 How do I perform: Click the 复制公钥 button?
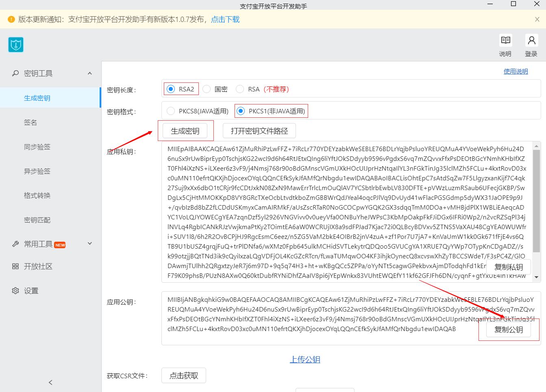[x=509, y=329]
